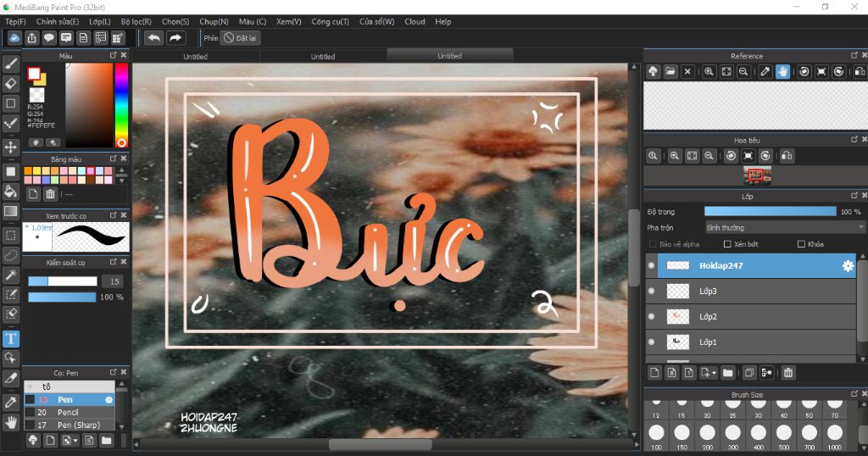
Task: Open the Tệp(F) menu
Action: [x=15, y=21]
